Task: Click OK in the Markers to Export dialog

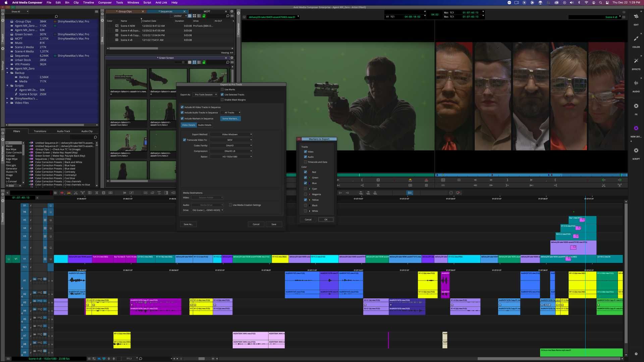Action: [x=325, y=219]
